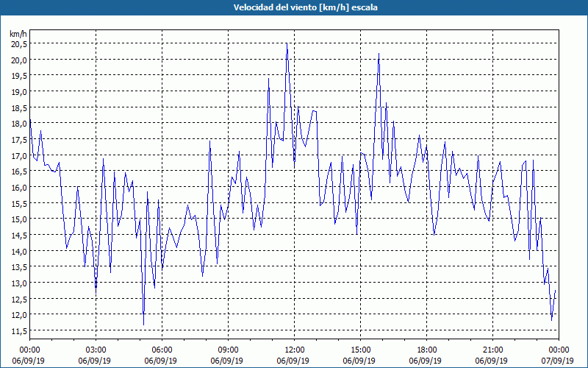This screenshot has height=368, width=588.
Task: Click the 18:00 time label
Action: coord(427,350)
